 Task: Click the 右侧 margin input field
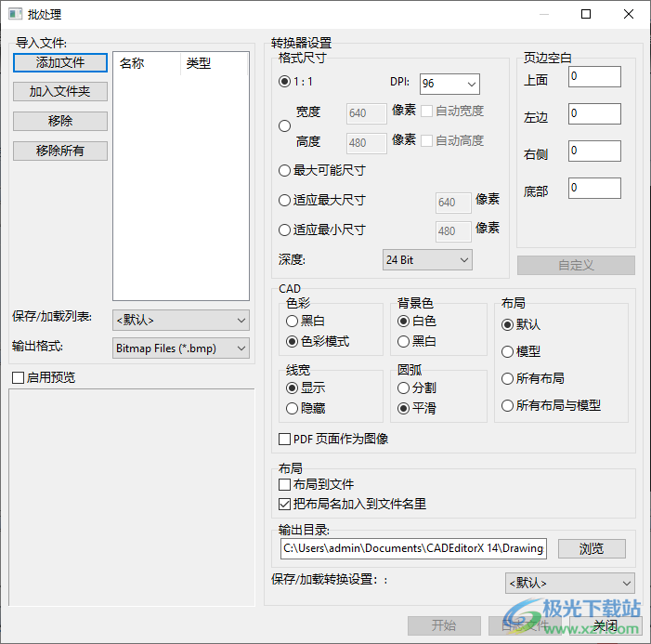point(594,151)
